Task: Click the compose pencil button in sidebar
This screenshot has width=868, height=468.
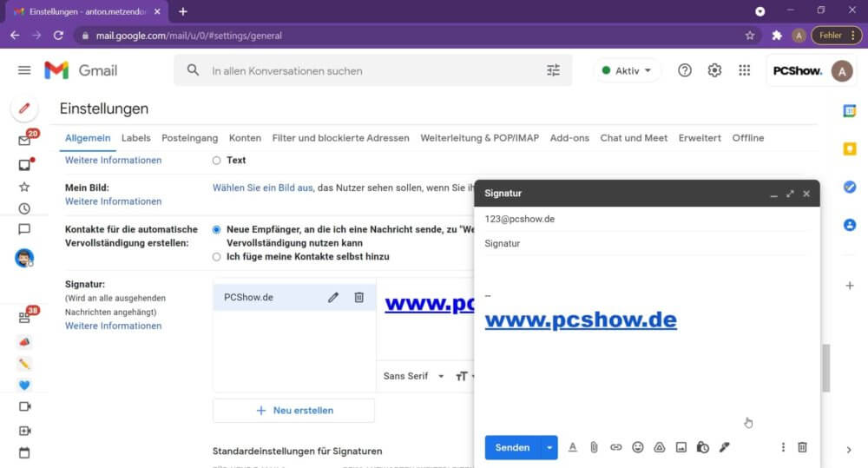Action: pyautogui.click(x=24, y=108)
